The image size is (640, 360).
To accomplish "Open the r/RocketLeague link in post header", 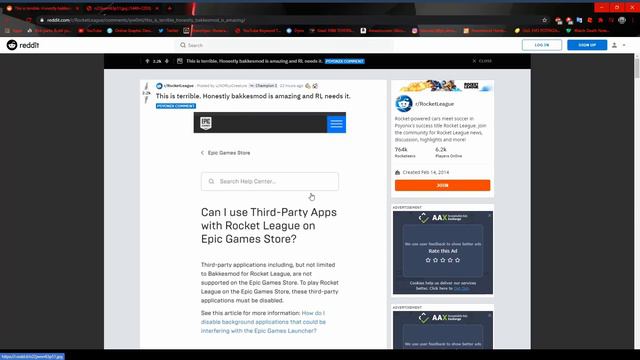I will pyautogui.click(x=179, y=86).
